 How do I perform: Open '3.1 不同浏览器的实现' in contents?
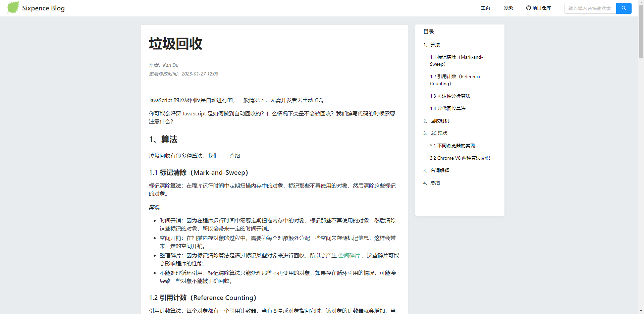point(452,146)
